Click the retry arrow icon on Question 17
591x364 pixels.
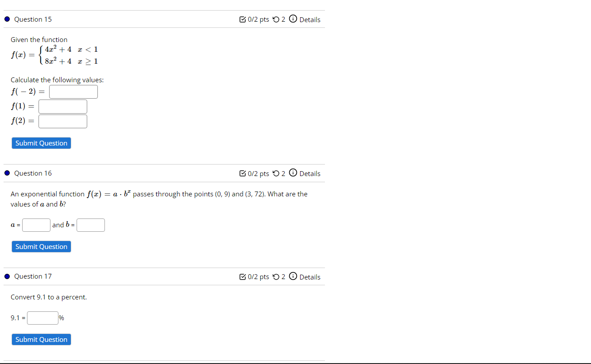[x=276, y=277]
